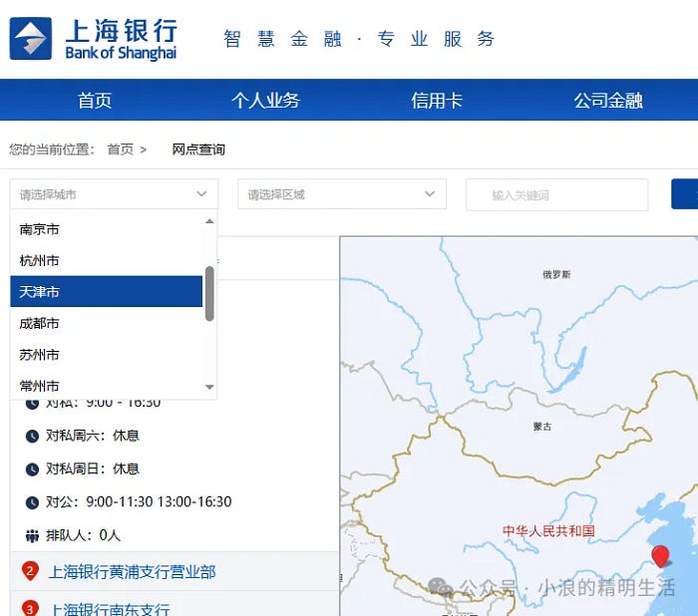698x616 pixels.
Task: Click the red number 2 map pin icon
Action: click(x=30, y=571)
